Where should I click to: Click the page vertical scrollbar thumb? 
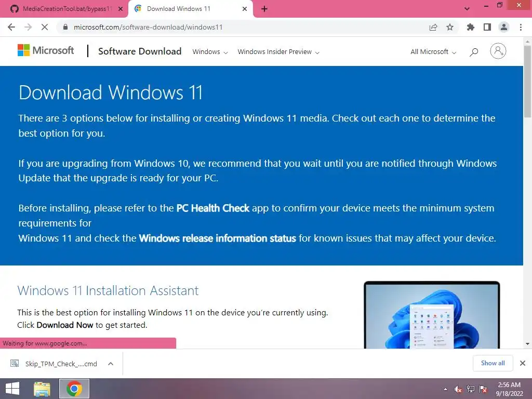click(527, 82)
